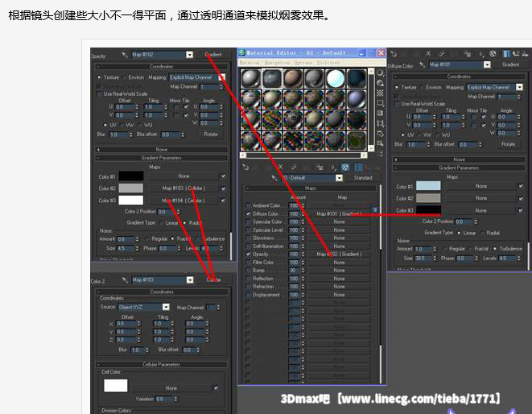
Task: Click Make Preview icon in sidebar
Action: point(381,123)
